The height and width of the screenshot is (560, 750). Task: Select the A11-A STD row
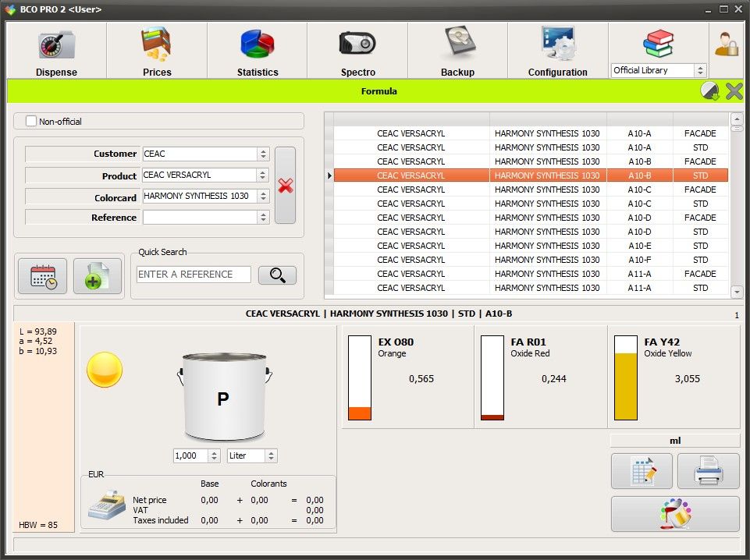pos(531,288)
